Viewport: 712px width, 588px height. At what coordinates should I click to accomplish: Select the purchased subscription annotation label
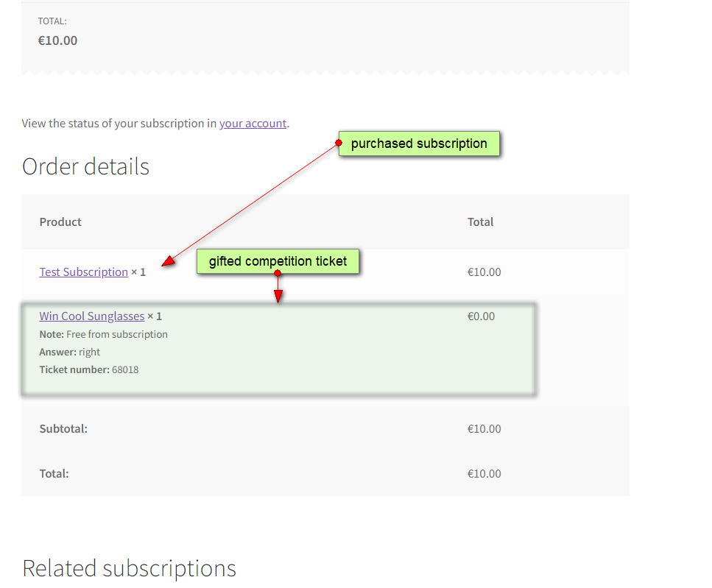pyautogui.click(x=419, y=144)
